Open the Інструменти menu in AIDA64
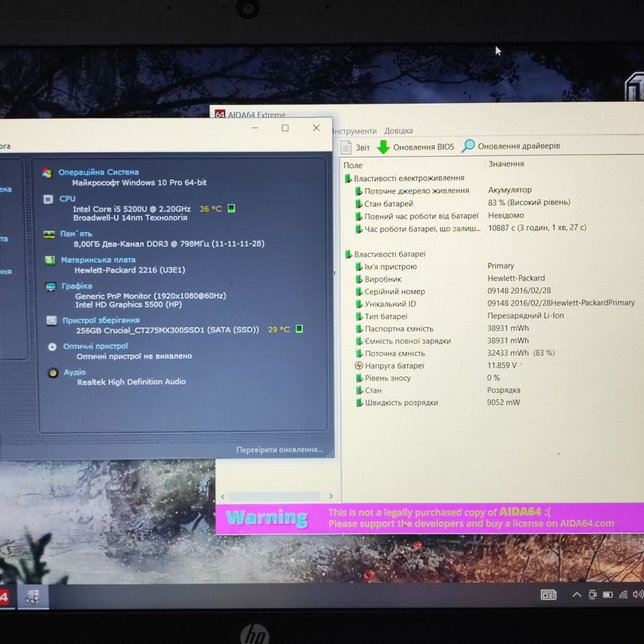The height and width of the screenshot is (644, 644). pos(354,131)
